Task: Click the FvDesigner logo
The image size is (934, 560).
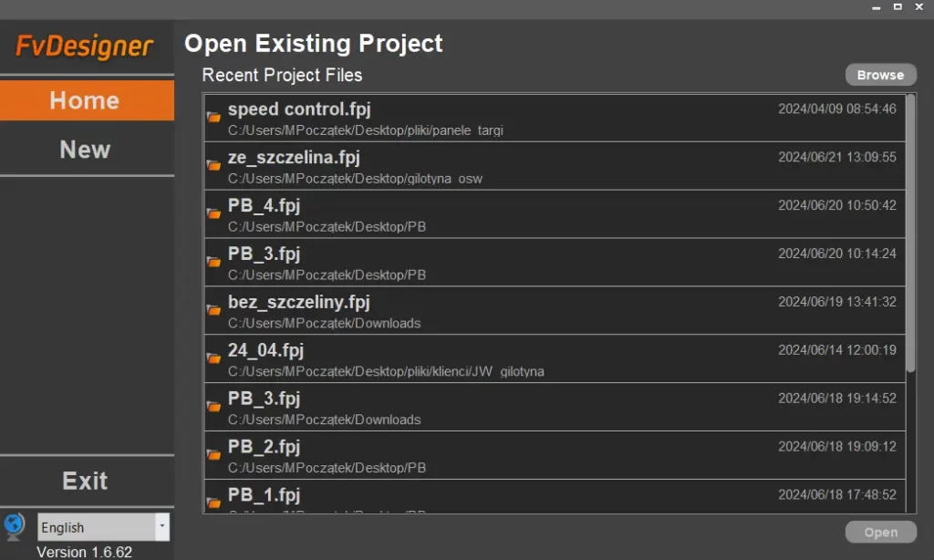Action: 85,46
